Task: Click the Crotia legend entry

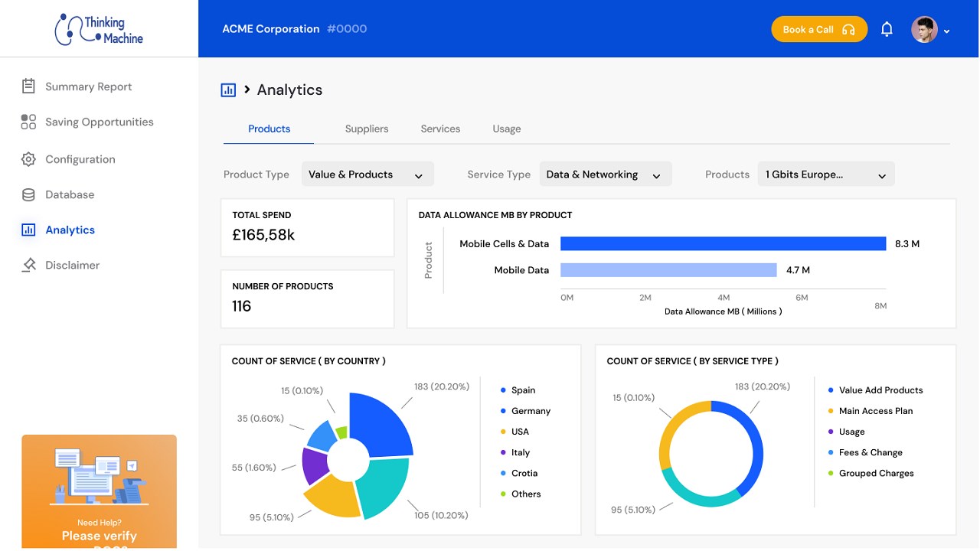Action: click(x=518, y=473)
